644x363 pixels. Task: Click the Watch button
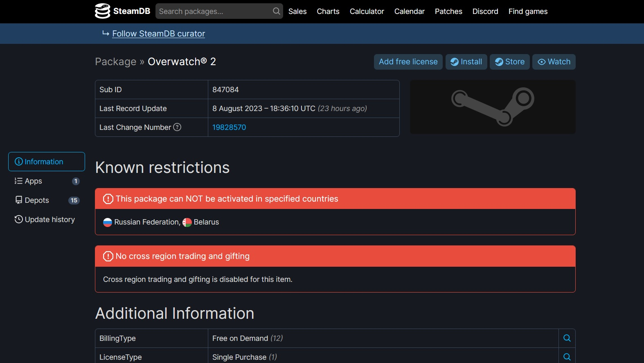pyautogui.click(x=554, y=62)
